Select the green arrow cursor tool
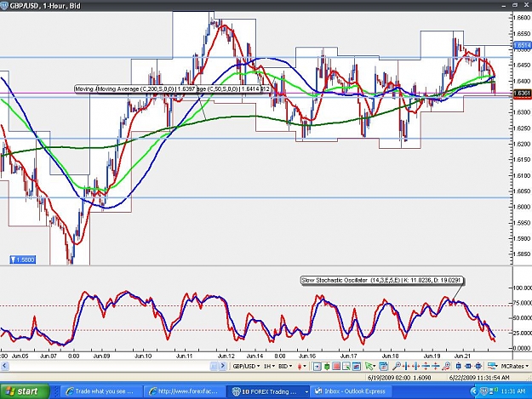The width and height of the screenshot is (532, 399). [369, 366]
